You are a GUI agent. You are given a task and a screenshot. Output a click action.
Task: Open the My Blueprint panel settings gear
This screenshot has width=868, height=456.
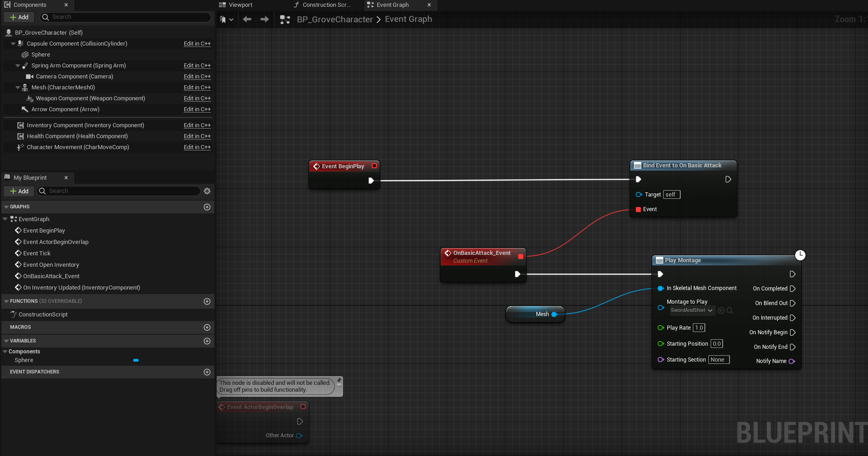(207, 191)
